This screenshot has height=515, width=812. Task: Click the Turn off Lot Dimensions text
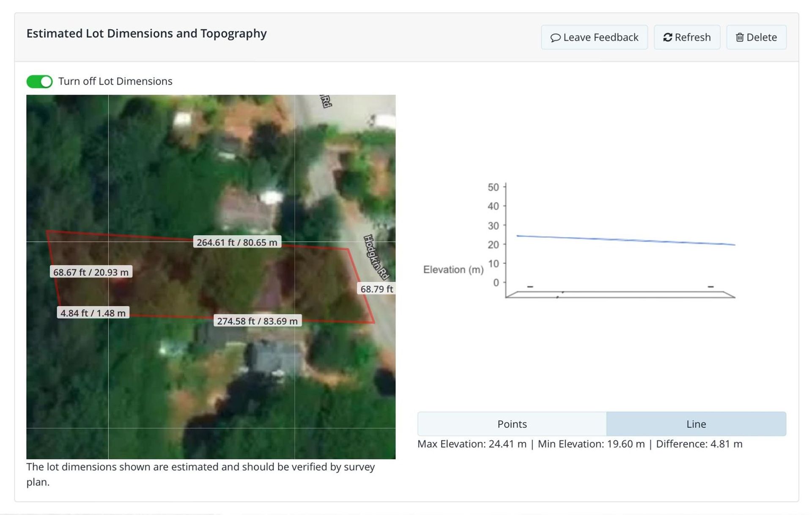point(115,81)
